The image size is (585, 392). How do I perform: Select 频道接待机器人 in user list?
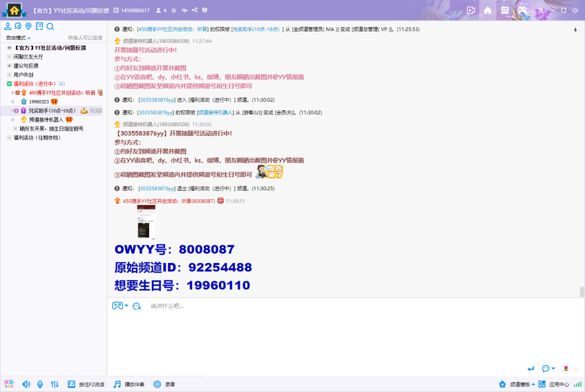46,119
